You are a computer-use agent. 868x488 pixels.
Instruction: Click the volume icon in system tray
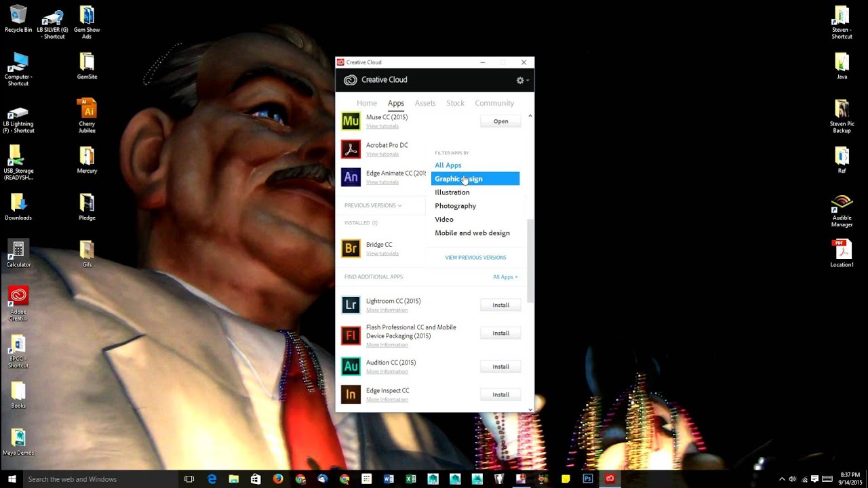(x=793, y=479)
